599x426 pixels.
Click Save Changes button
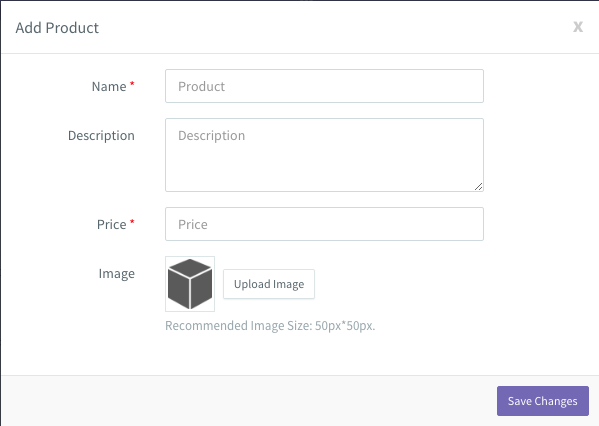(x=542, y=401)
